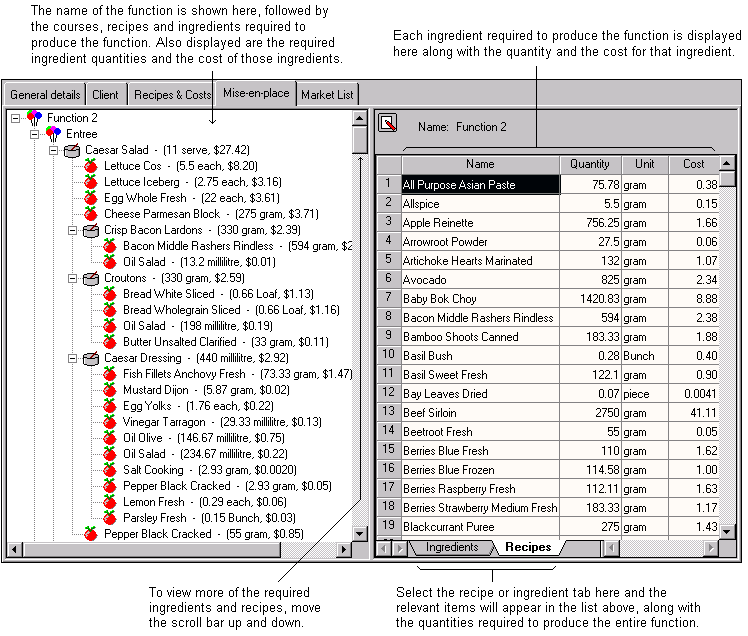Click the apple icon beside Mustard Dijon
The height and width of the screenshot is (636, 748).
tap(110, 390)
